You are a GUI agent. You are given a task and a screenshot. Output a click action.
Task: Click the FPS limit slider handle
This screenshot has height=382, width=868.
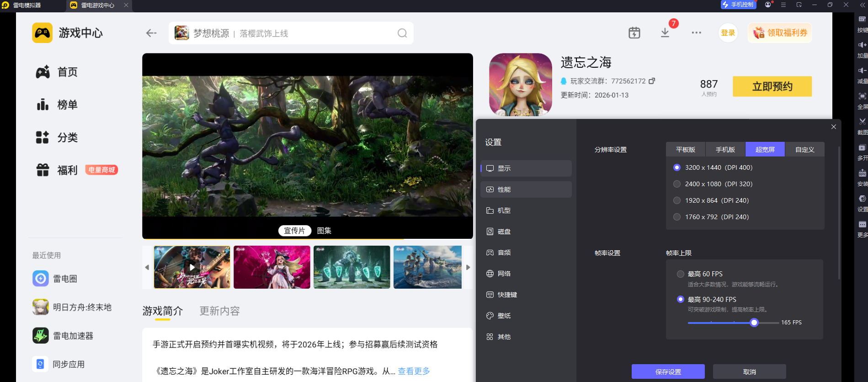[754, 323]
